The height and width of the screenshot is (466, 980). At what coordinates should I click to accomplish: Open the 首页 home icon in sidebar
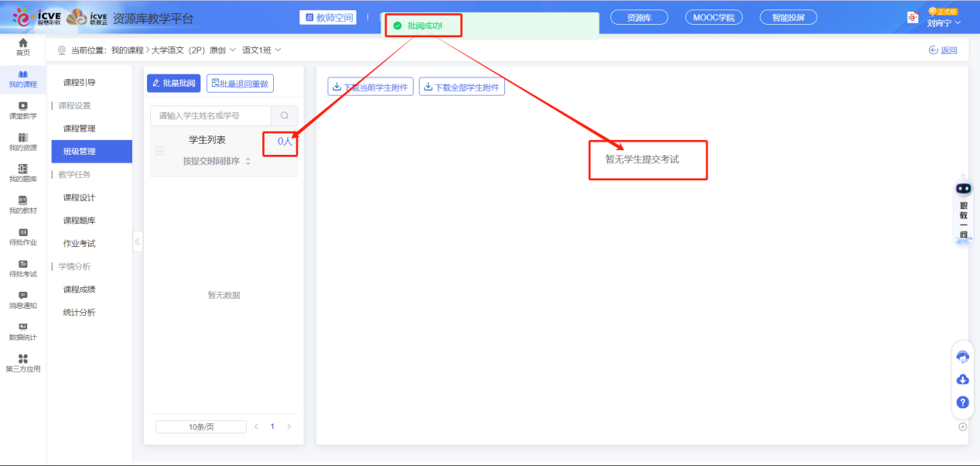point(23,46)
